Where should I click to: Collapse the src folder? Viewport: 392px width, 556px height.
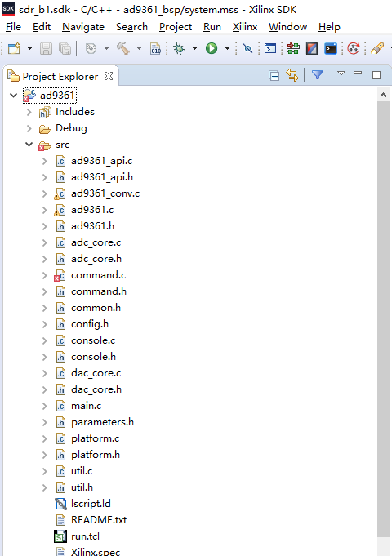[29, 145]
